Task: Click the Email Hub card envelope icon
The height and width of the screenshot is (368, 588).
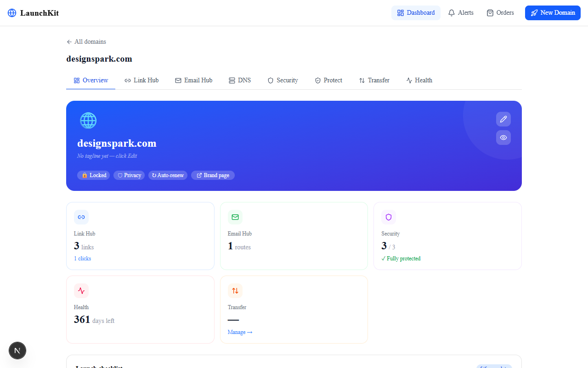Action: 235,217
